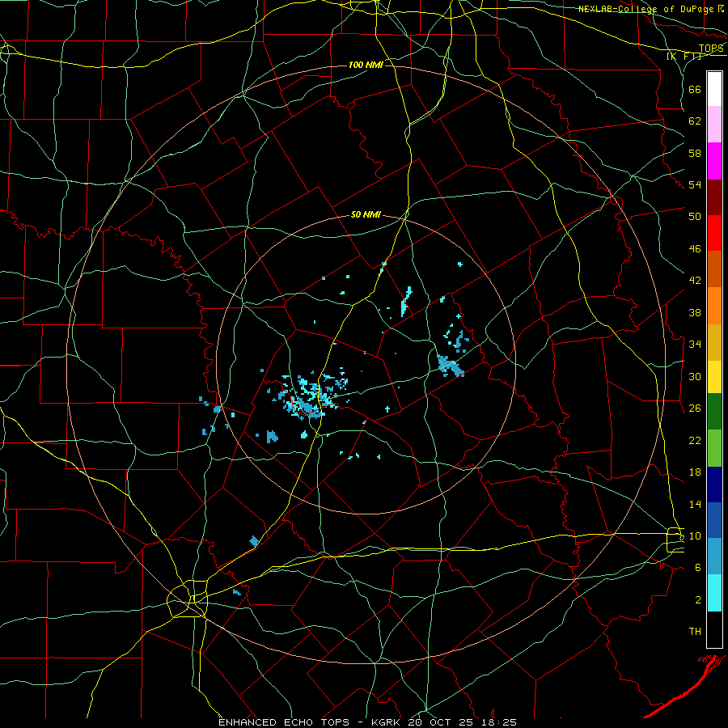
Task: Click the light pink legend swatch
Action: pos(714,125)
